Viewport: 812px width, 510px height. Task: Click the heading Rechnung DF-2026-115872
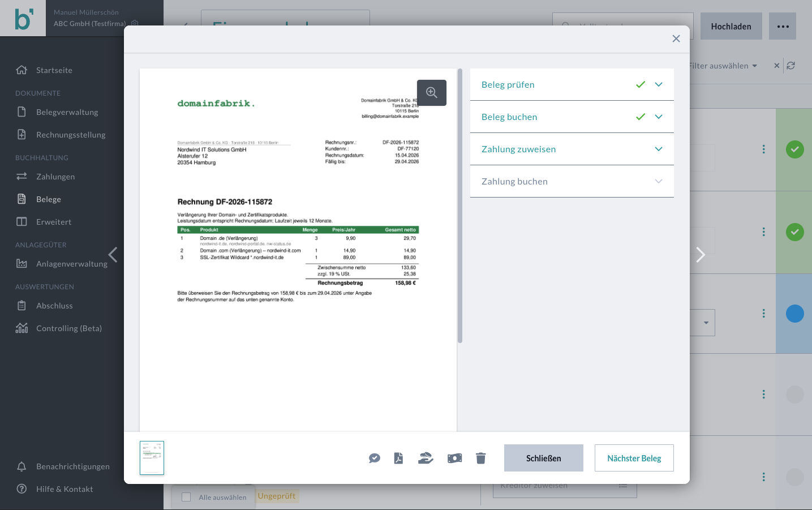(225, 202)
